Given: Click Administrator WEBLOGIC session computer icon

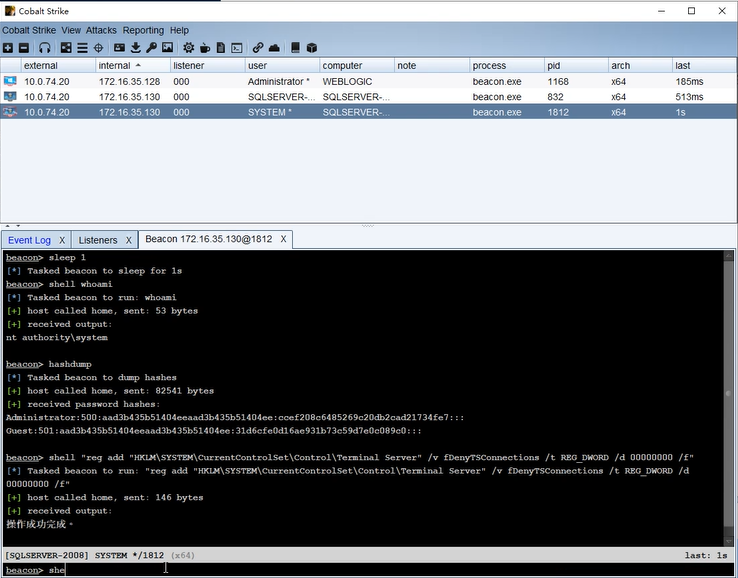Looking at the screenshot, I should (x=10, y=81).
